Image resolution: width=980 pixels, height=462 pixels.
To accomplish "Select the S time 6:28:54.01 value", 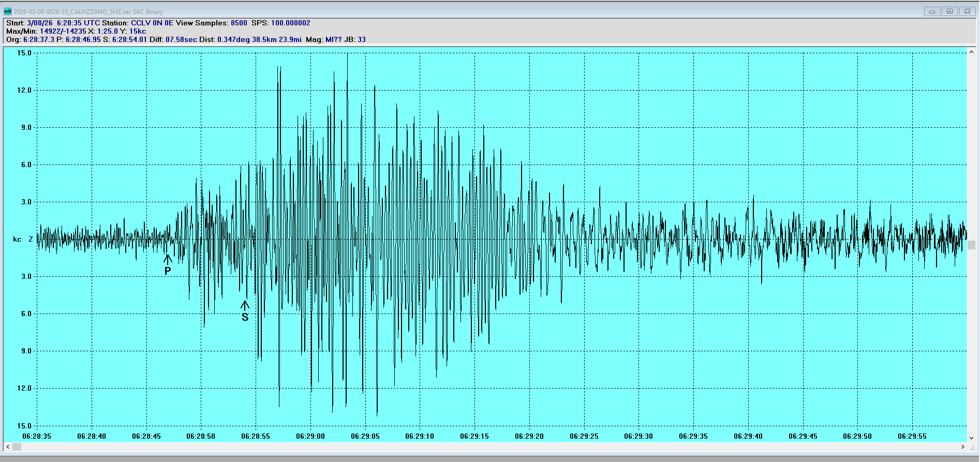I will pyautogui.click(x=129, y=39).
